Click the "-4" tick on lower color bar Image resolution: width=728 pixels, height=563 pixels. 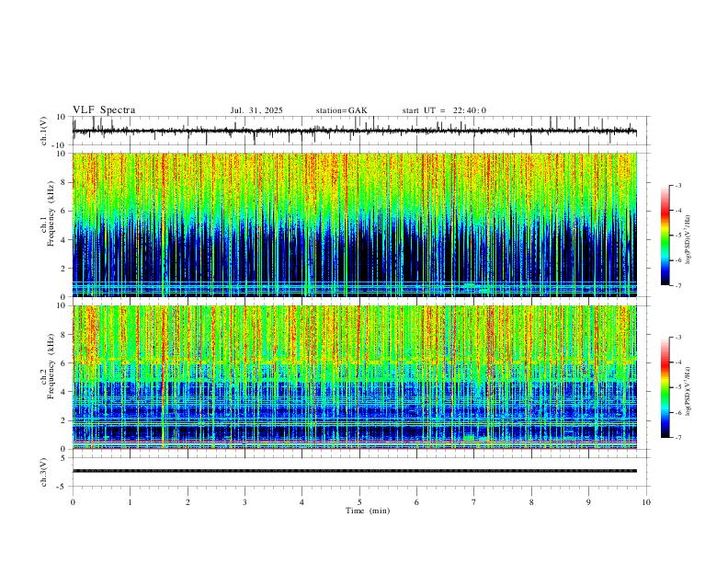pyautogui.click(x=677, y=362)
